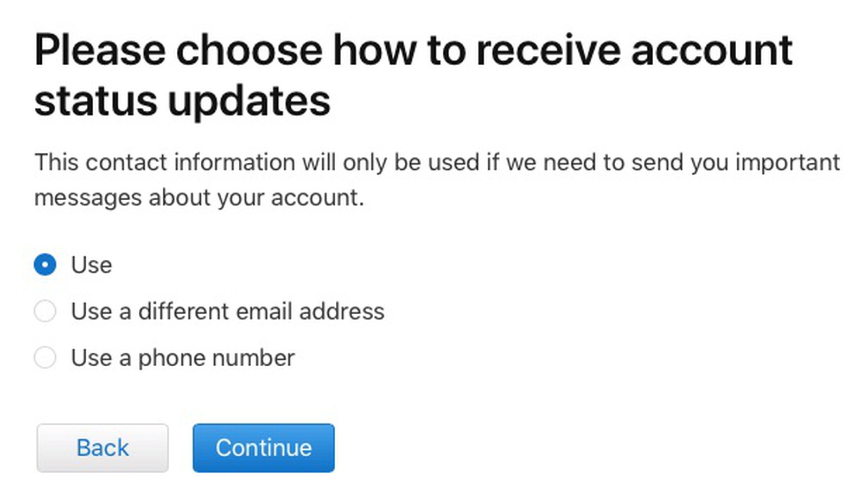Click the "Use a phone number" label

point(183,358)
